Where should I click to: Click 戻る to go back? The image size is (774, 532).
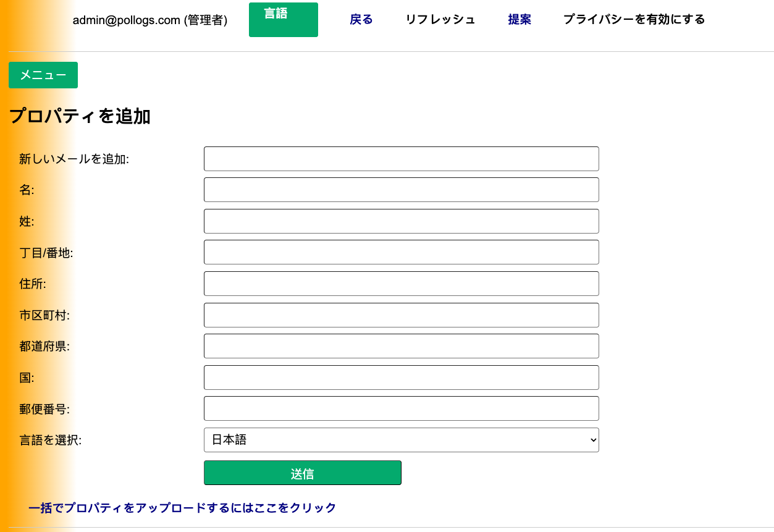(x=360, y=19)
